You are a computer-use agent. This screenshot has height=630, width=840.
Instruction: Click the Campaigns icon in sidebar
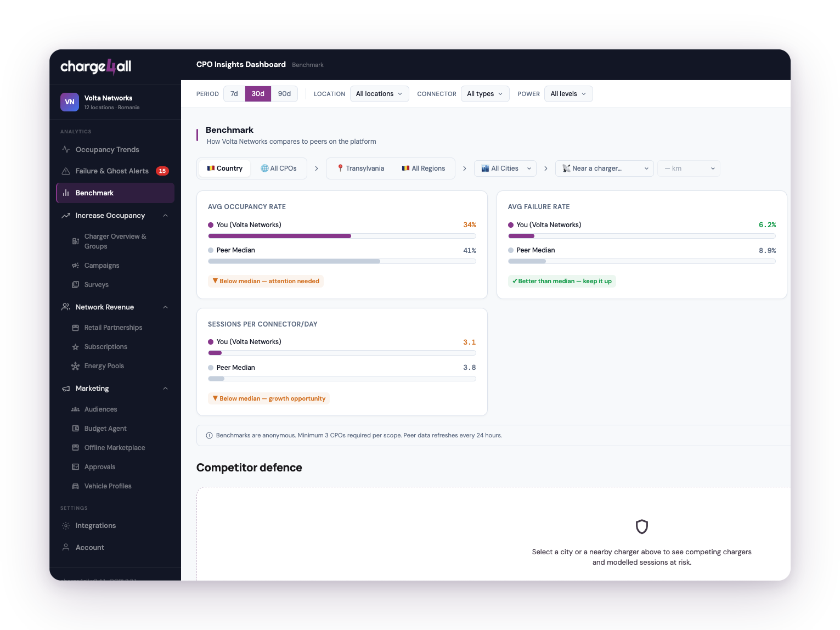(76, 266)
